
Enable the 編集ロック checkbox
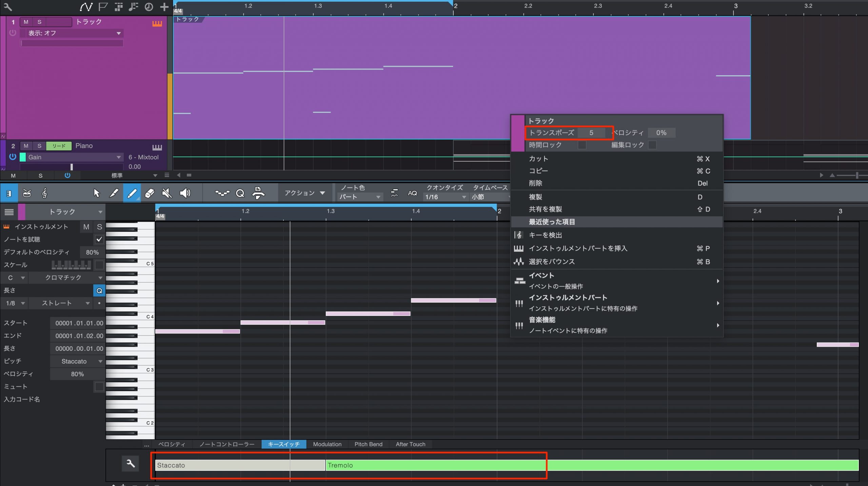coord(652,145)
